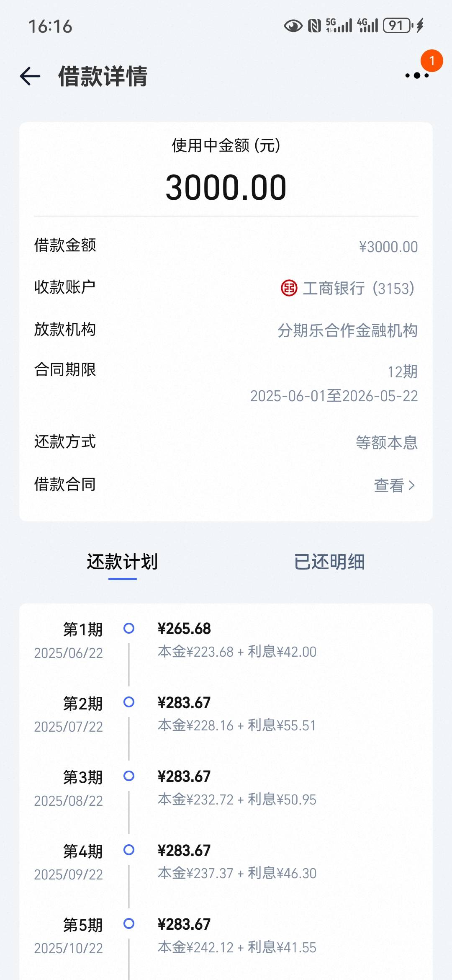Tap the 5G signal strength icon
The image size is (452, 980).
[x=339, y=26]
